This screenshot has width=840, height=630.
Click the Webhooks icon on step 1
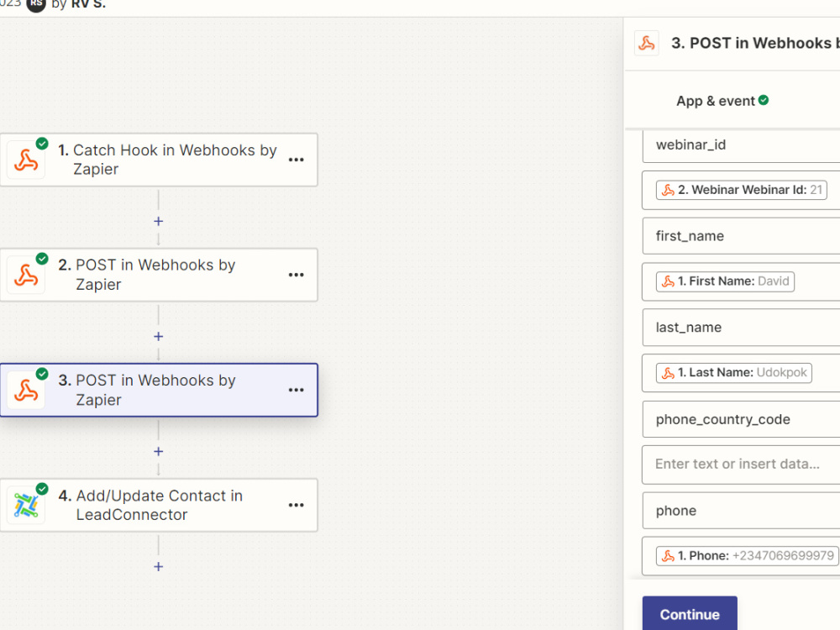coord(26,160)
